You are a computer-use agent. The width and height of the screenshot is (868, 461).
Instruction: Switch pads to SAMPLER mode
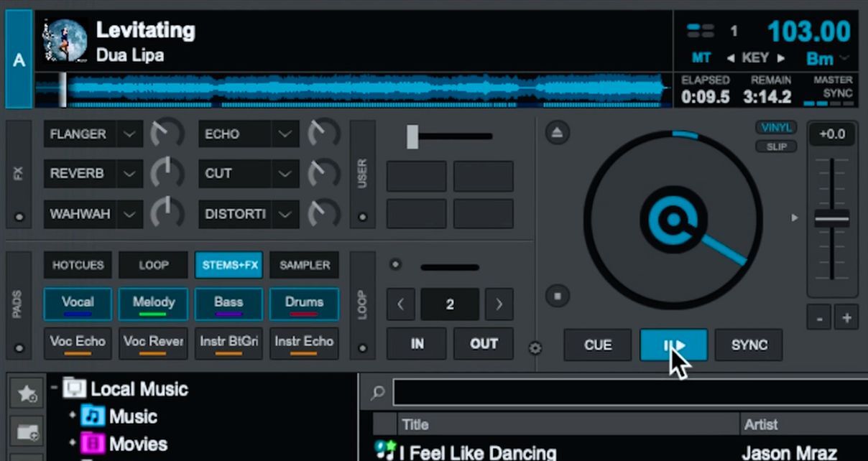[x=304, y=265]
